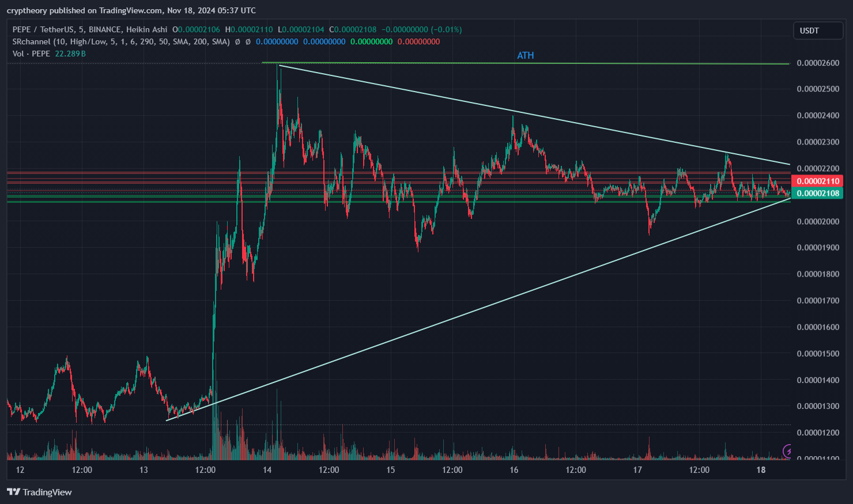This screenshot has width=853, height=504.
Task: Click the 0.00001200 price scale label
Action: (818, 433)
